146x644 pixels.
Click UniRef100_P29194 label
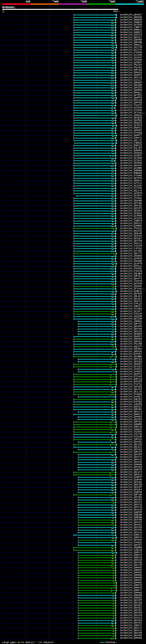(x=131, y=271)
